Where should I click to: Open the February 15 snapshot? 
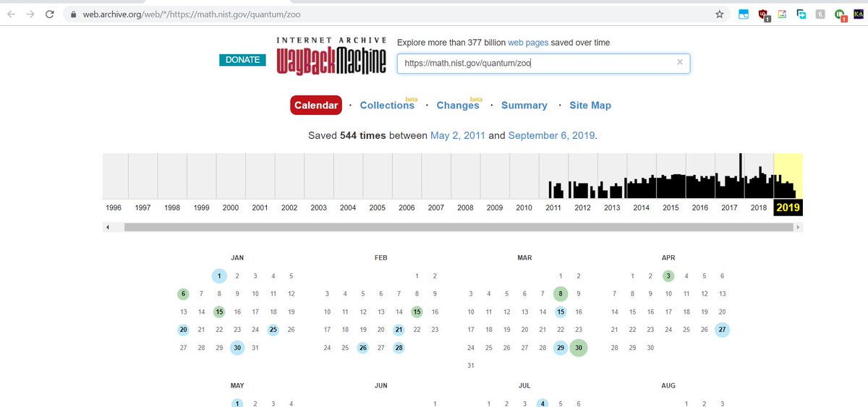tap(417, 312)
